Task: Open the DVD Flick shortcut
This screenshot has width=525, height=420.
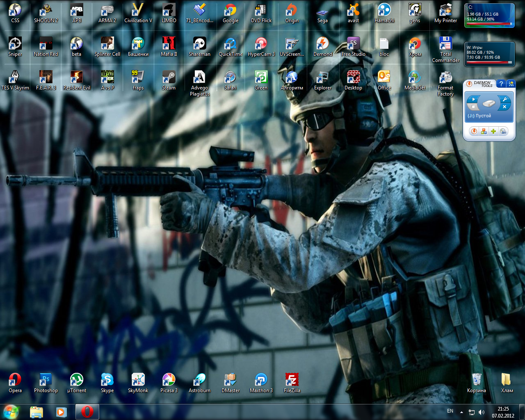Action: coord(261,13)
